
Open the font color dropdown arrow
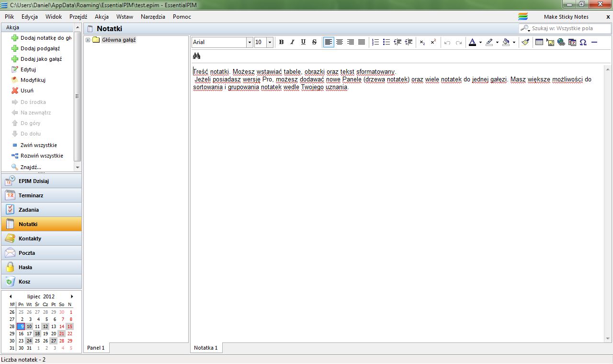(x=480, y=42)
